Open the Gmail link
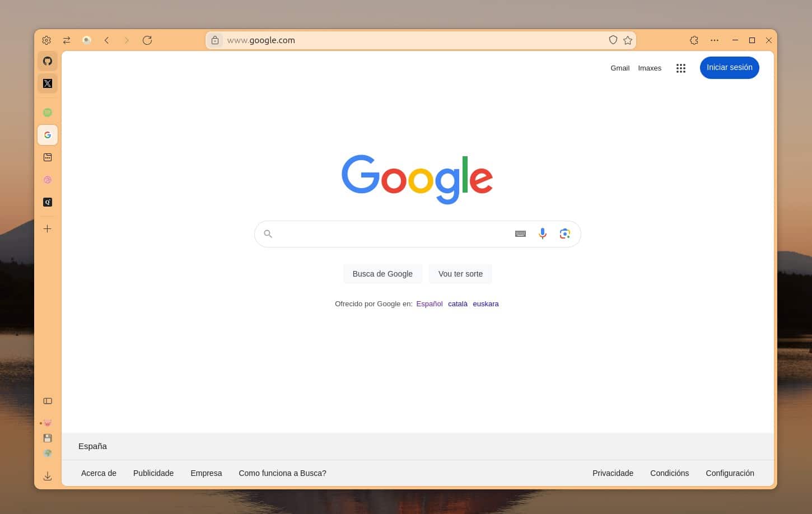This screenshot has height=514, width=812. pyautogui.click(x=620, y=68)
